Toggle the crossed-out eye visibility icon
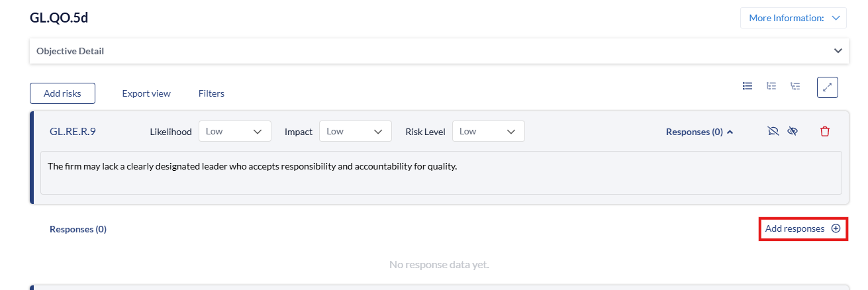The width and height of the screenshot is (868, 290). coord(793,131)
